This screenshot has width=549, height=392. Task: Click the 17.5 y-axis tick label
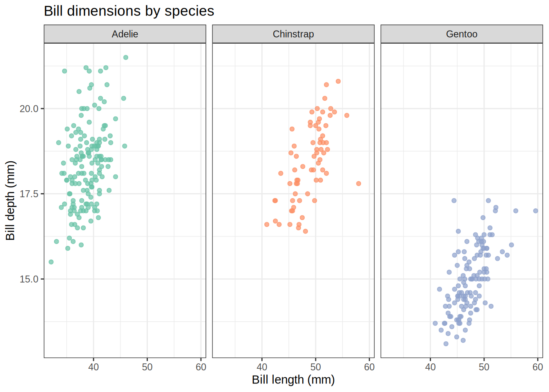click(x=29, y=194)
